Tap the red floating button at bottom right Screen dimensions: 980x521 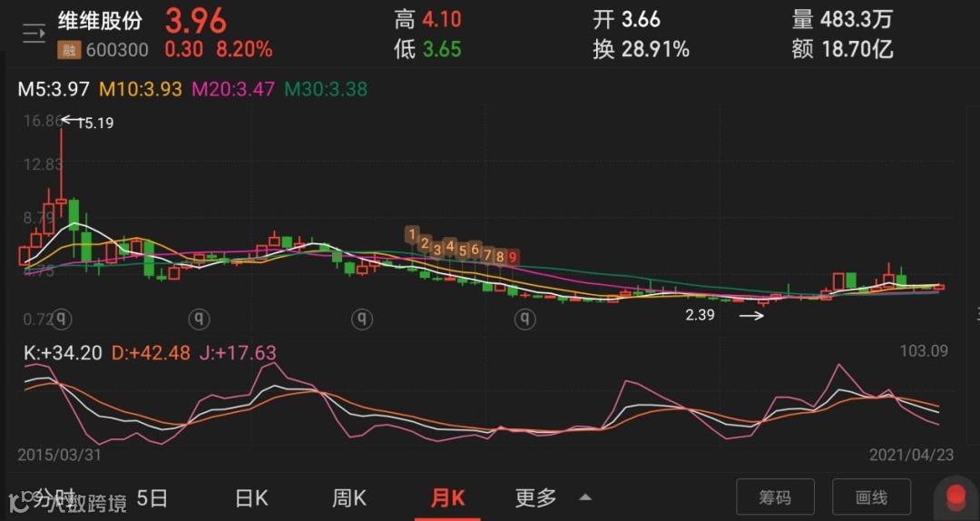point(956,499)
